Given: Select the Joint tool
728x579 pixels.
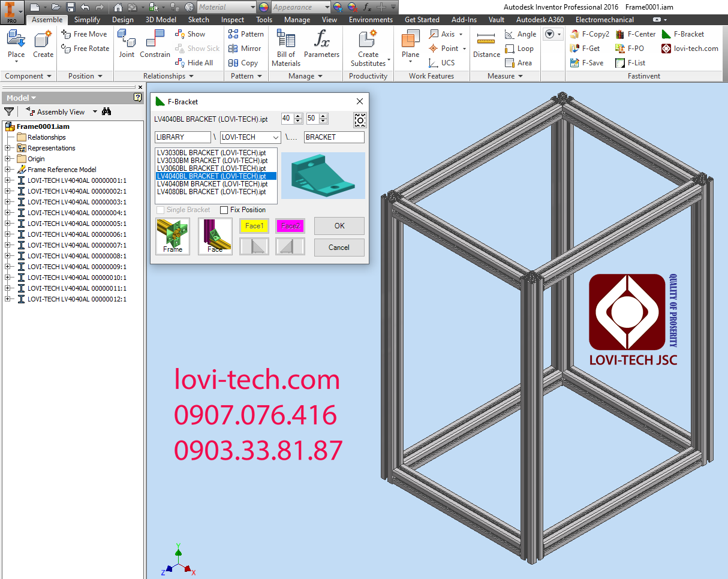Looking at the screenshot, I should [x=127, y=46].
